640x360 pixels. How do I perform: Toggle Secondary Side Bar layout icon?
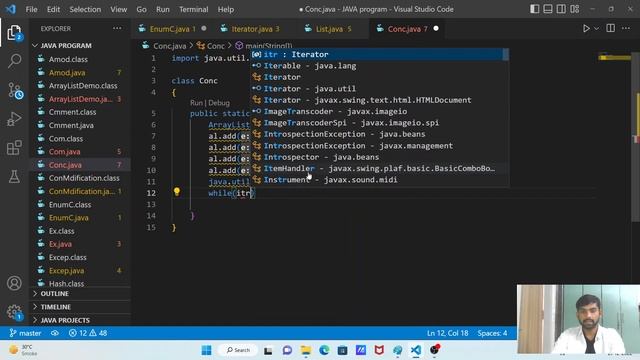(x=561, y=9)
